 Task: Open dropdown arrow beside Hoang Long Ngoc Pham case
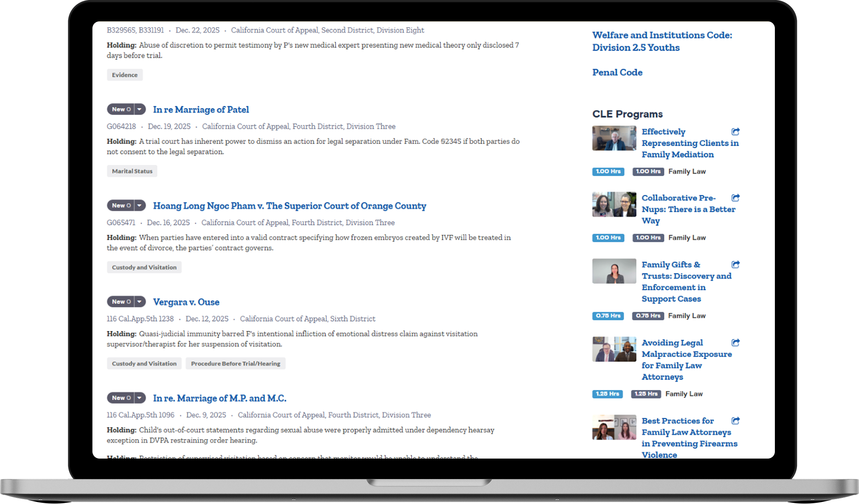coord(139,205)
